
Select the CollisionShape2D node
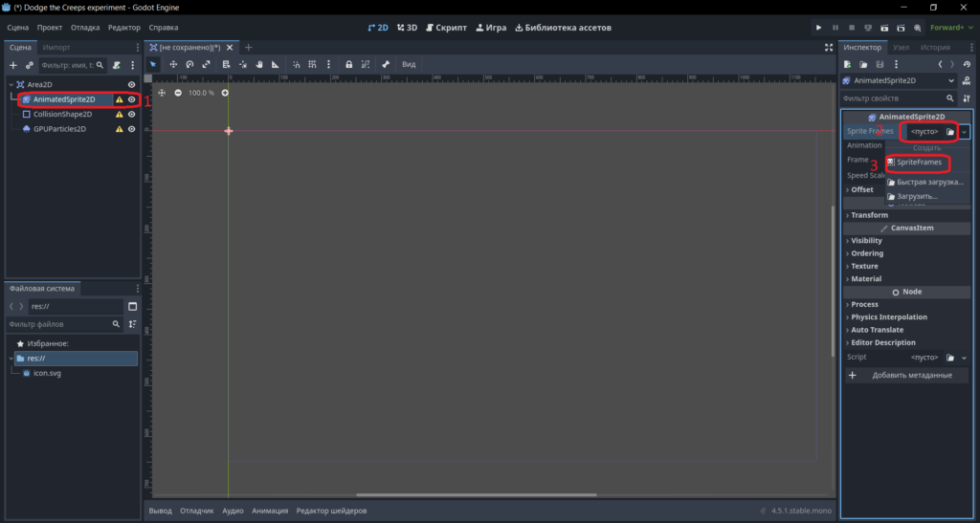coord(62,114)
